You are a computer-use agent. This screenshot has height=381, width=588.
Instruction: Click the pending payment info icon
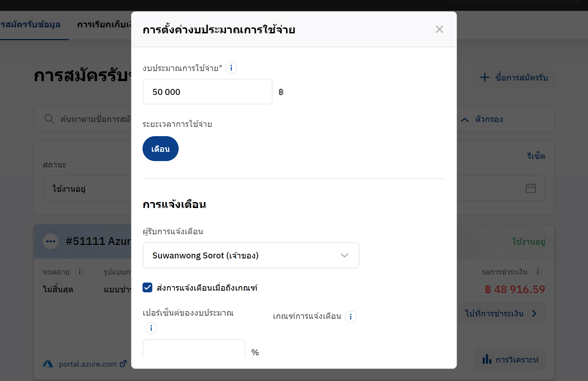click(538, 271)
